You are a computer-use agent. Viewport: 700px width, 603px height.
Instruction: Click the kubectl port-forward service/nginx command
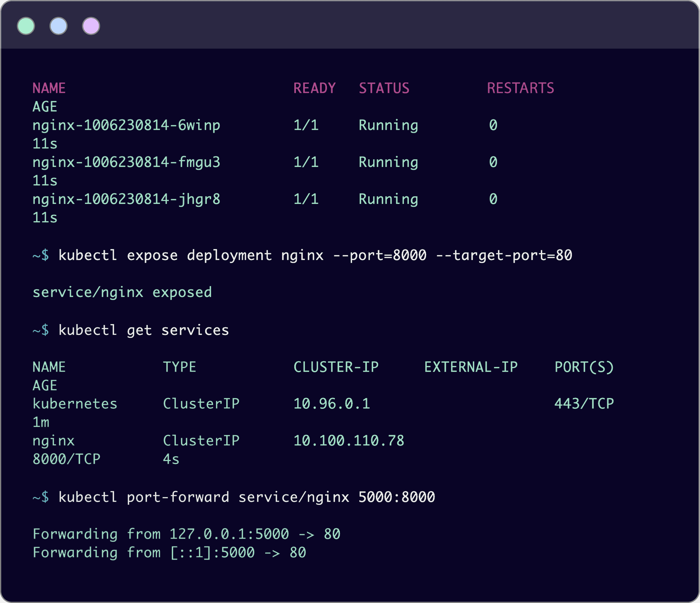tap(233, 497)
